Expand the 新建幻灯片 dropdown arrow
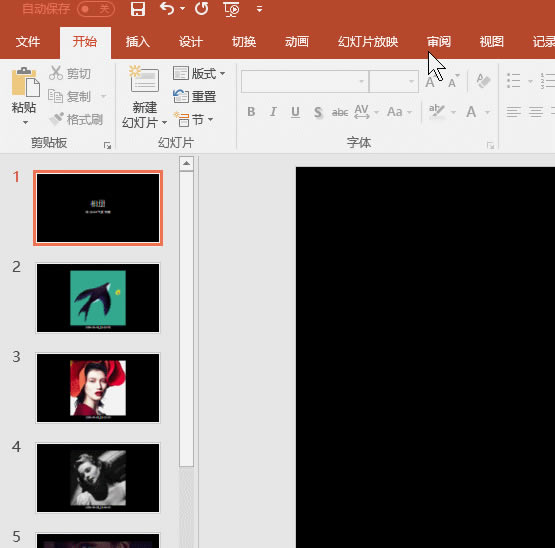Image resolution: width=555 pixels, height=548 pixels. pos(164,122)
